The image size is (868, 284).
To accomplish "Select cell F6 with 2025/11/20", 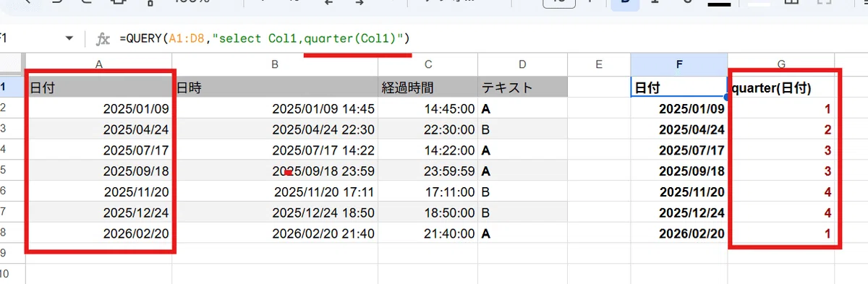I will (679, 193).
